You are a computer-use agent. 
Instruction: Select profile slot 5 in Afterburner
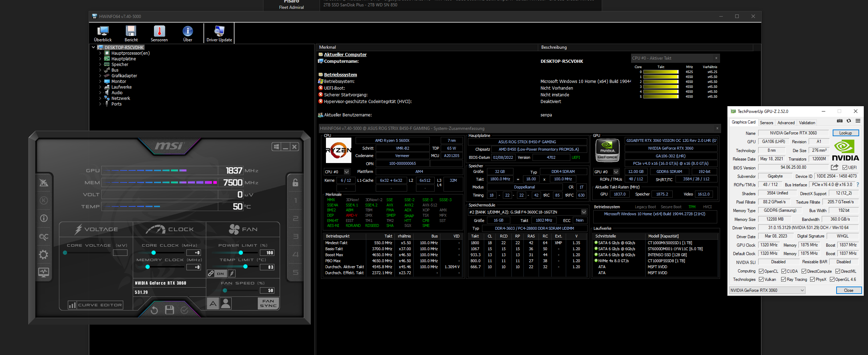point(296,272)
